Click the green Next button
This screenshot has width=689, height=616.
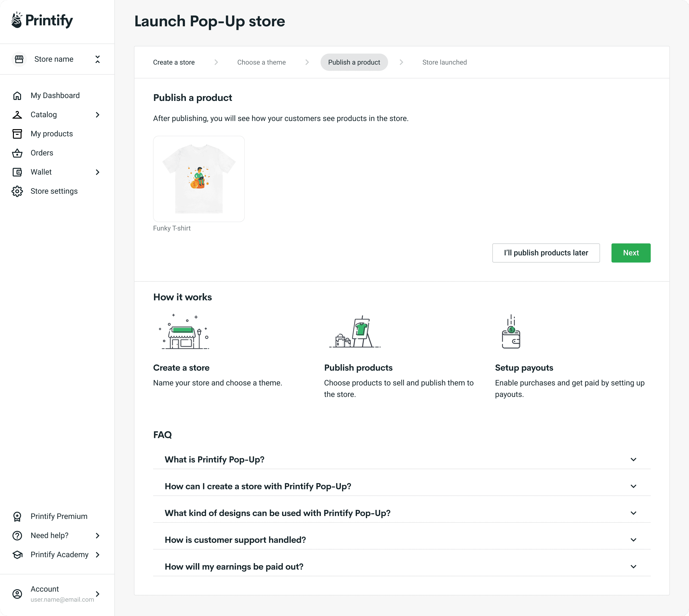tap(631, 253)
